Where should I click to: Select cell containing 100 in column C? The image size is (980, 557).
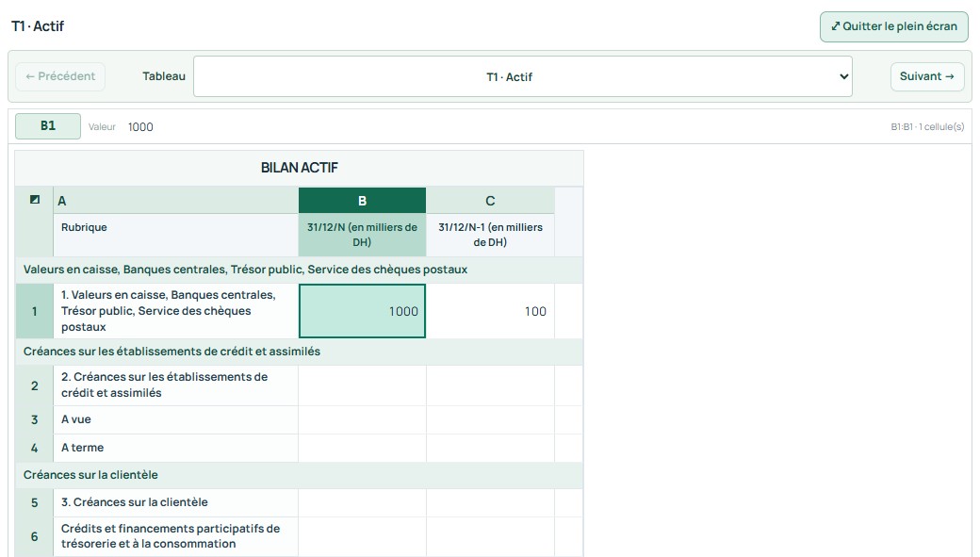coord(490,311)
